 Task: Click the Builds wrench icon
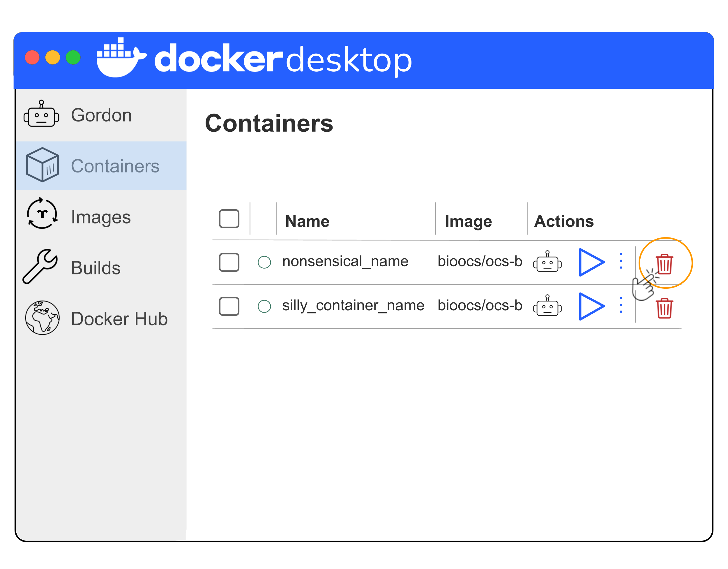pyautogui.click(x=40, y=266)
